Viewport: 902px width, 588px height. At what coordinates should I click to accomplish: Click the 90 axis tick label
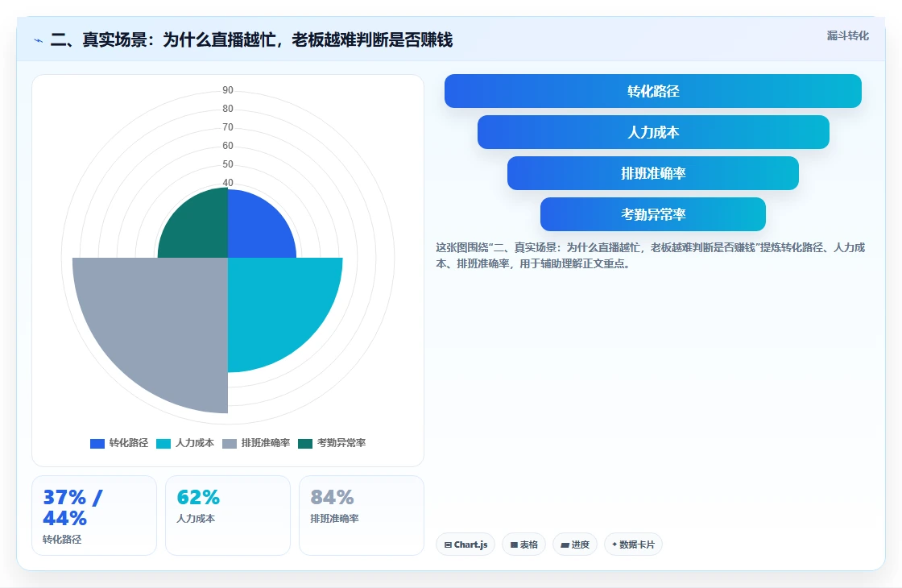click(x=228, y=90)
